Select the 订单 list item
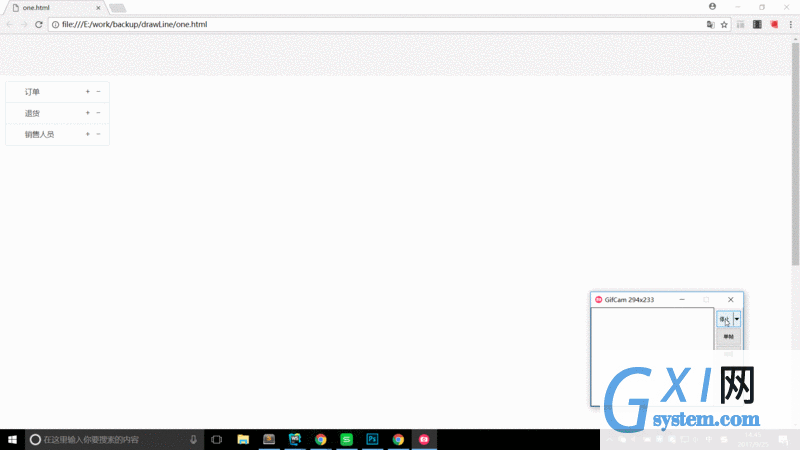800x450 pixels. coord(57,92)
